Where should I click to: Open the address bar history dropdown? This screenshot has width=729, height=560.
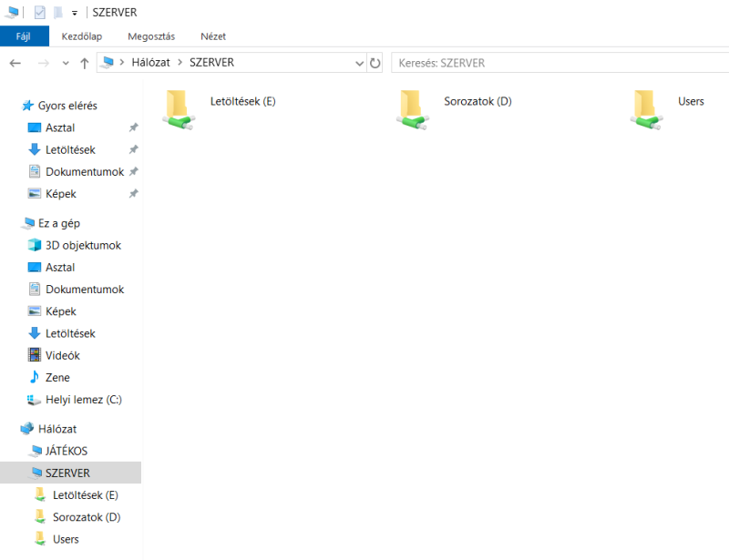click(359, 63)
